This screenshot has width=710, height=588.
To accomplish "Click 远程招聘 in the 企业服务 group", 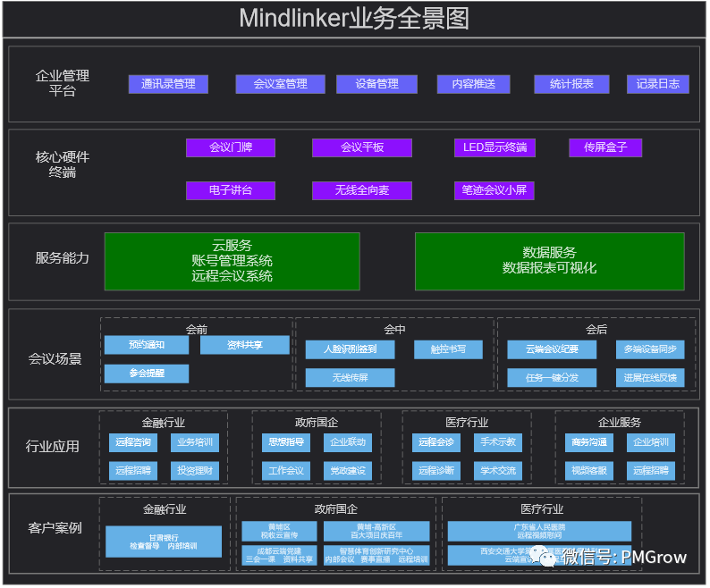I will pos(651,471).
